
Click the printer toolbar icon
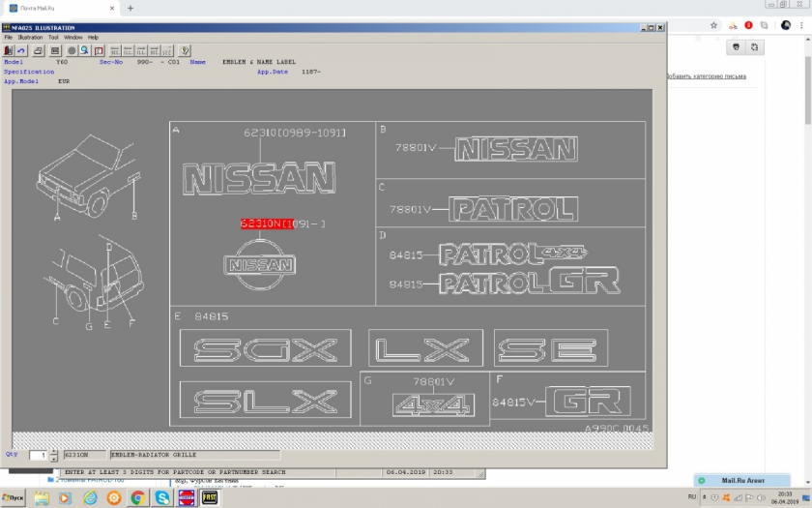(x=38, y=50)
